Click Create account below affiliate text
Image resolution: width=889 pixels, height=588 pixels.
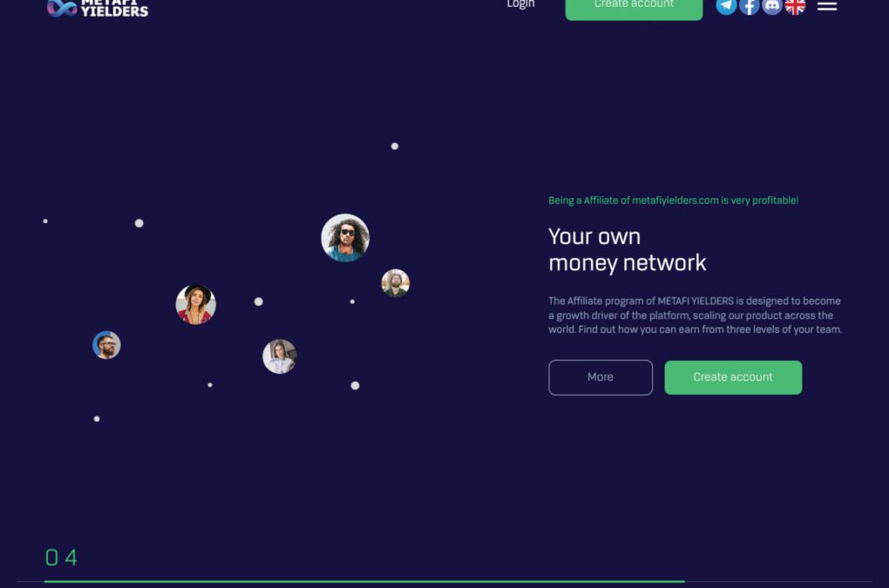(733, 377)
